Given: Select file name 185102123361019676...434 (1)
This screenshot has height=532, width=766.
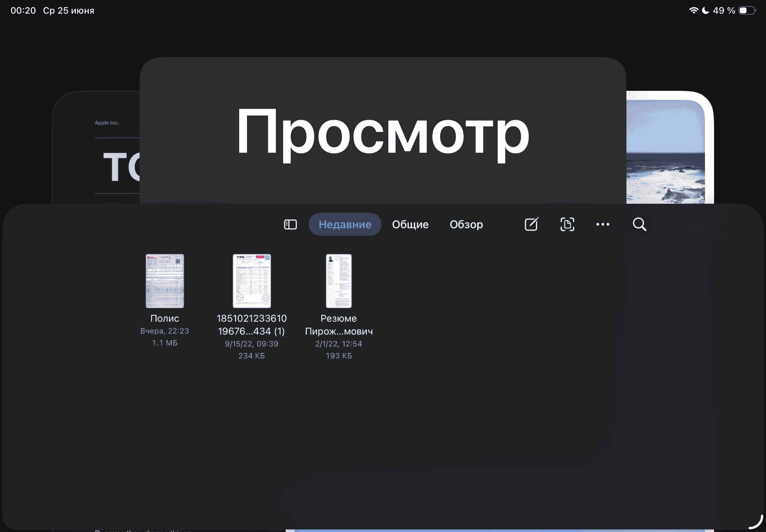Looking at the screenshot, I should (x=252, y=325).
